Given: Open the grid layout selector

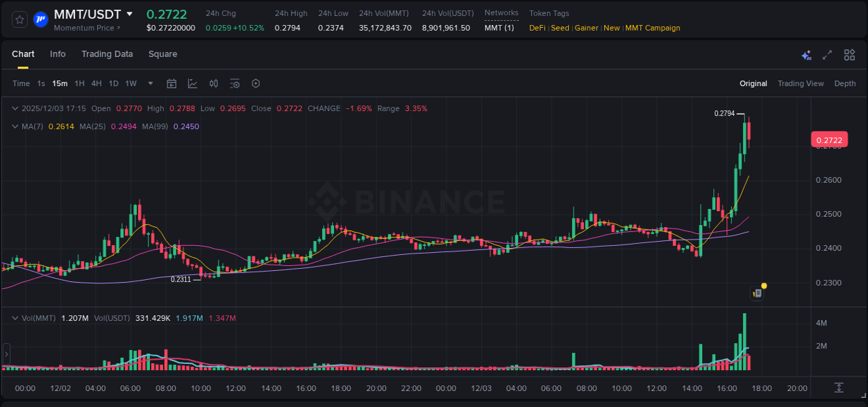Looking at the screenshot, I should point(849,54).
